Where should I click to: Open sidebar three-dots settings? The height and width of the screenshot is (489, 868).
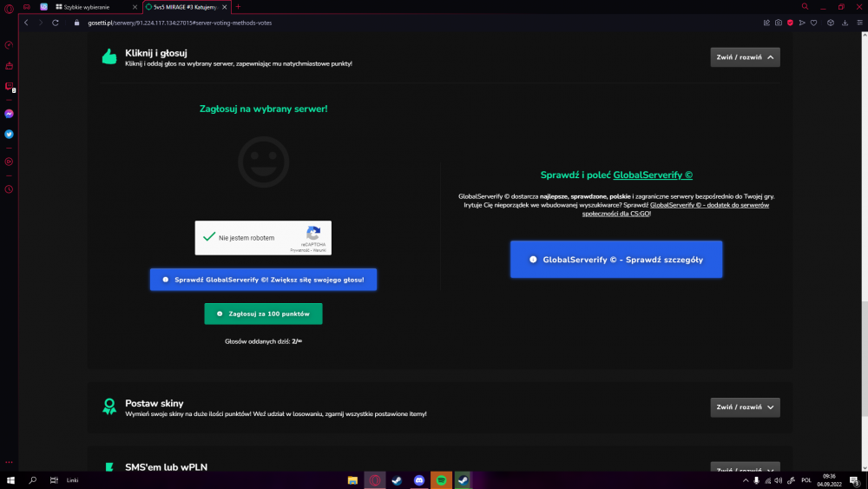9,462
